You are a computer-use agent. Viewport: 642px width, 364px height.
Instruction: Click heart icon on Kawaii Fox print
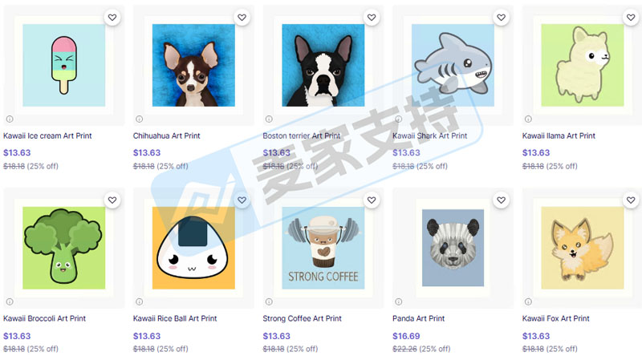pyautogui.click(x=631, y=200)
